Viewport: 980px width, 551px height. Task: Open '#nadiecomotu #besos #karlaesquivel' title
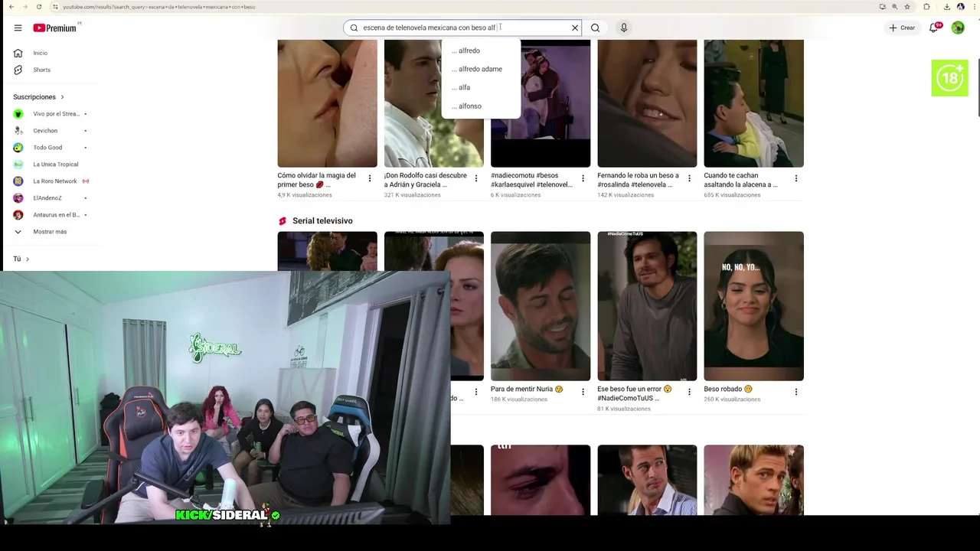tap(531, 180)
